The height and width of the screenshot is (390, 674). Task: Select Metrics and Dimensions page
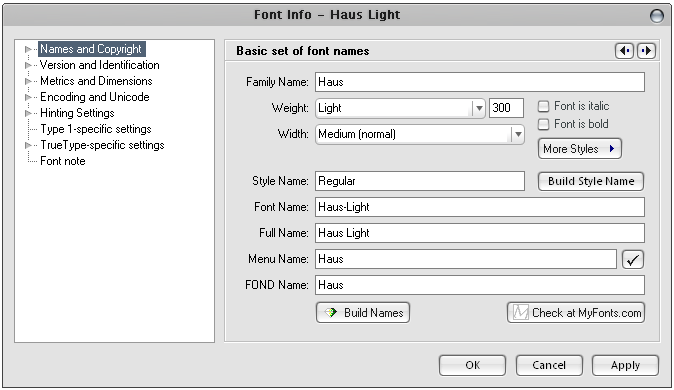96,81
